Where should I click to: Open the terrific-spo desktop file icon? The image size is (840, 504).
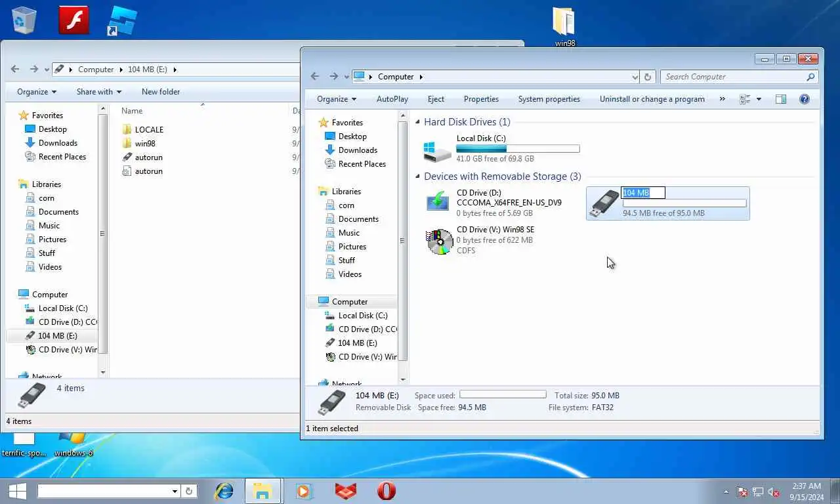(x=24, y=446)
